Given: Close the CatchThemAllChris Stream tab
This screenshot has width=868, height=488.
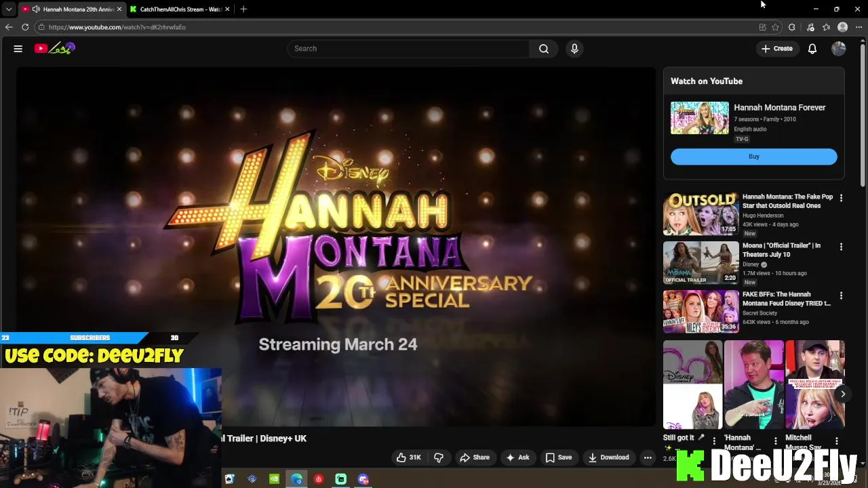Looking at the screenshot, I should pyautogui.click(x=227, y=9).
